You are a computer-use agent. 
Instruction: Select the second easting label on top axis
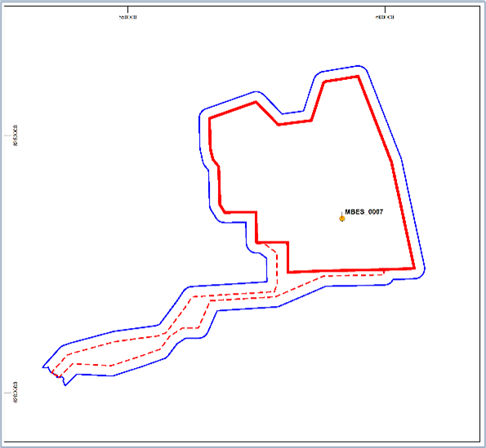[x=385, y=17]
